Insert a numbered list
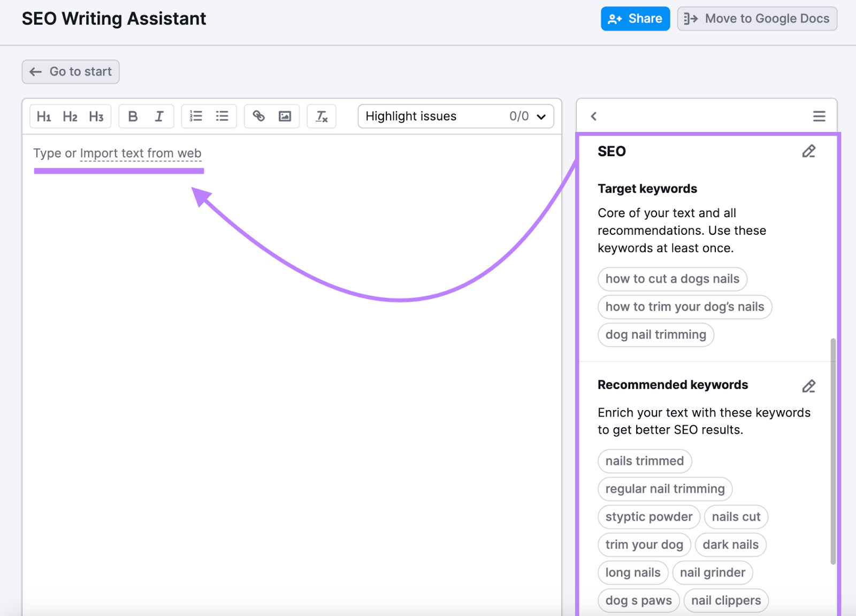The image size is (856, 616). (196, 116)
